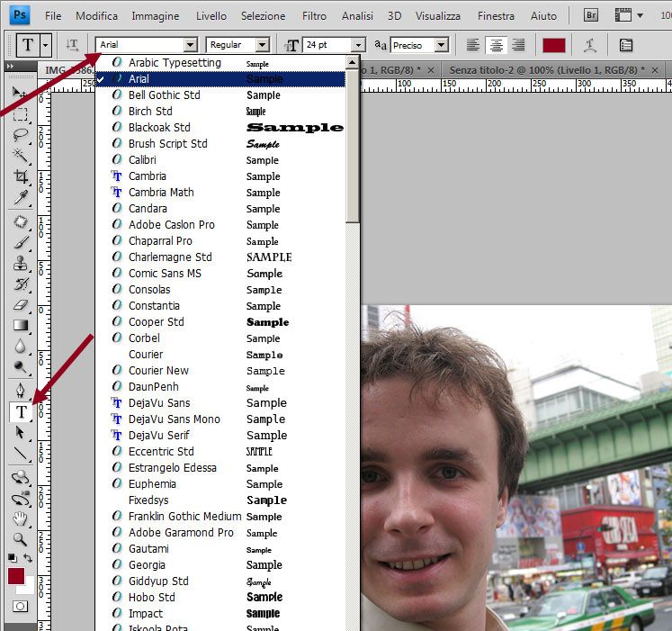Change the text color swatch
Screen dimensions: 672x631
click(554, 45)
